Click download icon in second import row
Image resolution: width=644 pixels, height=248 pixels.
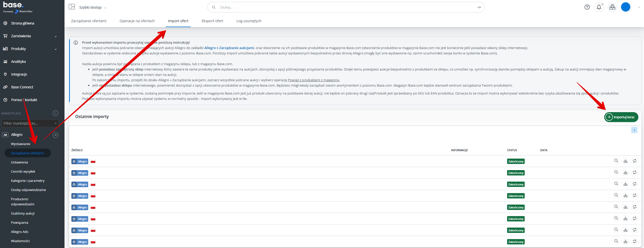tap(625, 173)
